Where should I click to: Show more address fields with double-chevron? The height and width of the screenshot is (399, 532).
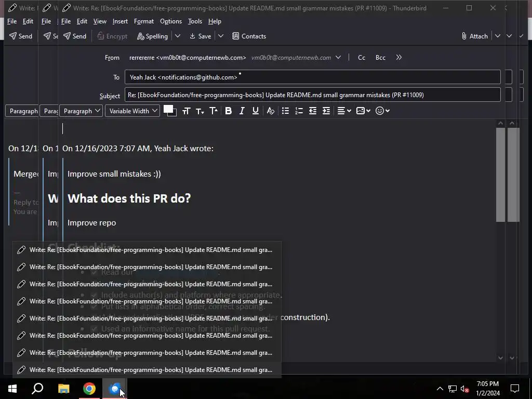(x=398, y=57)
